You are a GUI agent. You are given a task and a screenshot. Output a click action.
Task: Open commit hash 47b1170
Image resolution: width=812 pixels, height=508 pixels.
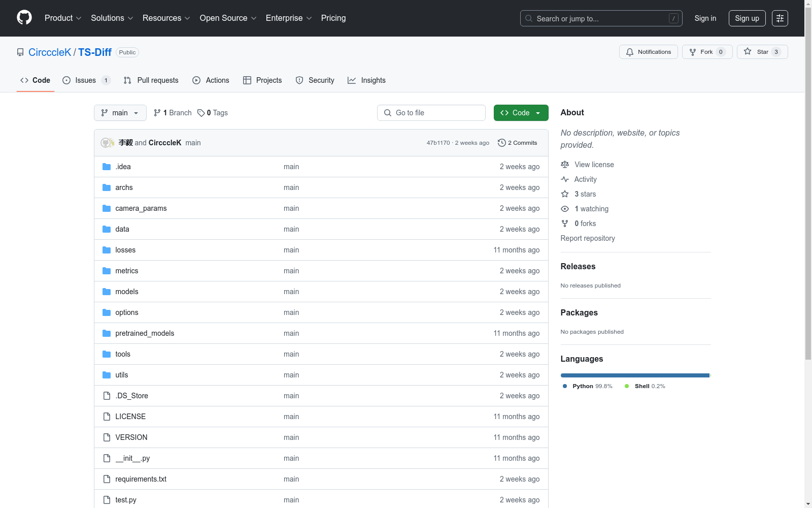click(438, 143)
